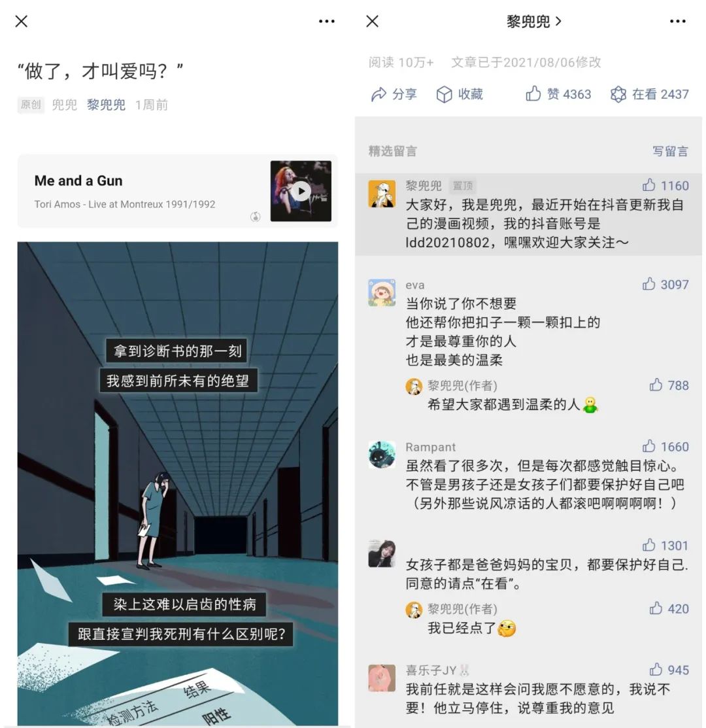Tap the collect cube icon
This screenshot has width=706, height=728.
pyautogui.click(x=444, y=94)
